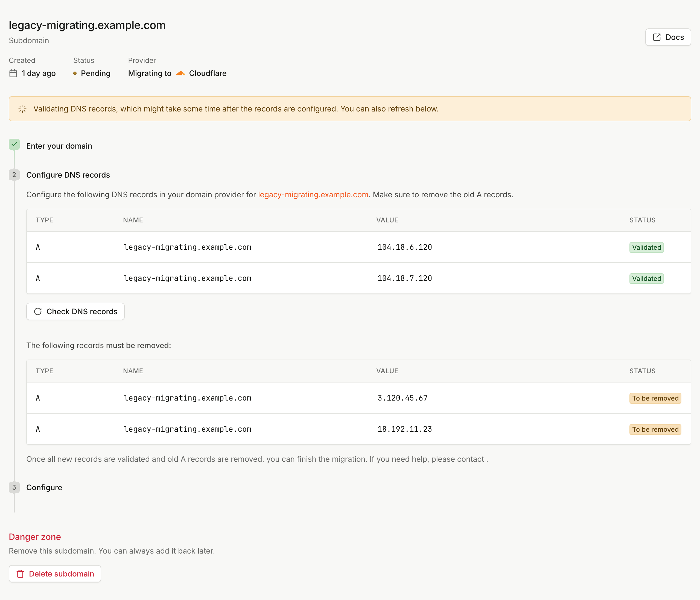Viewport: 700px width, 600px height.
Task: Click the loading spinner icon in the banner
Action: click(22, 109)
